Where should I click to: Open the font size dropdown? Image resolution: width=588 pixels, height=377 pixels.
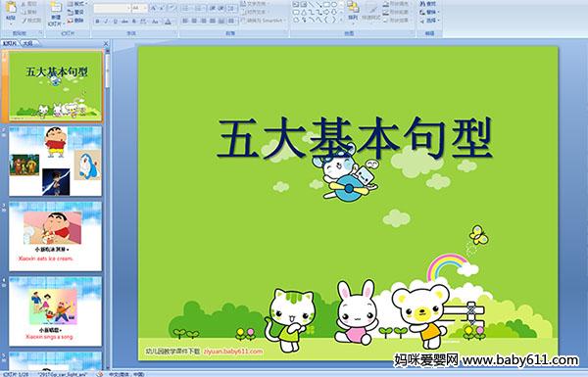pos(140,8)
